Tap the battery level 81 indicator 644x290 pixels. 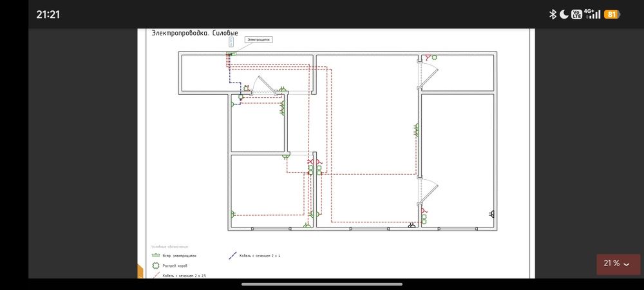(612, 14)
